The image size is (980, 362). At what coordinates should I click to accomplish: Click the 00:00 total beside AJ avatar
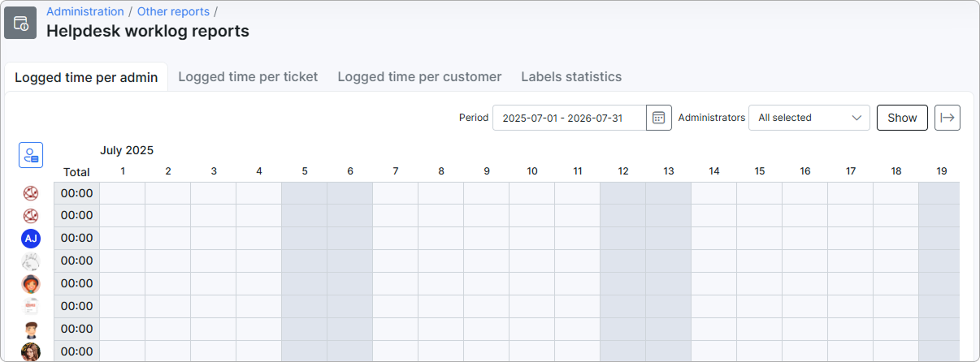tap(77, 239)
